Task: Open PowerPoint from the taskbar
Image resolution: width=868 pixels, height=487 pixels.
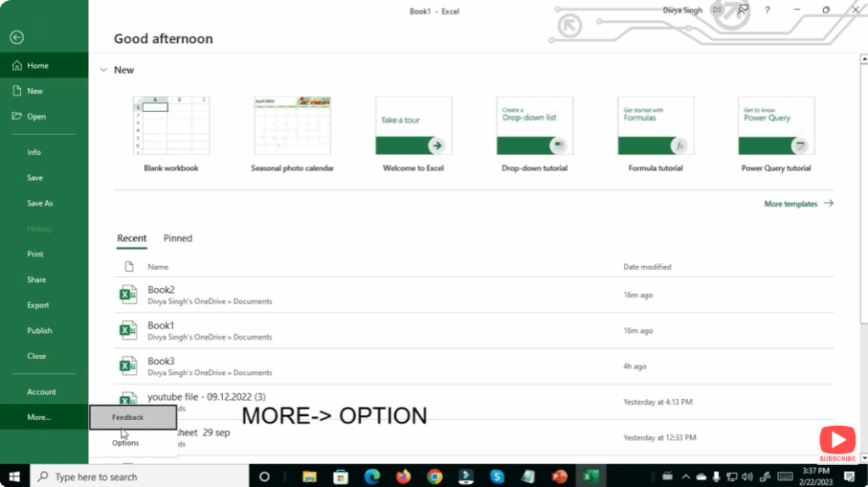Action: (559, 476)
